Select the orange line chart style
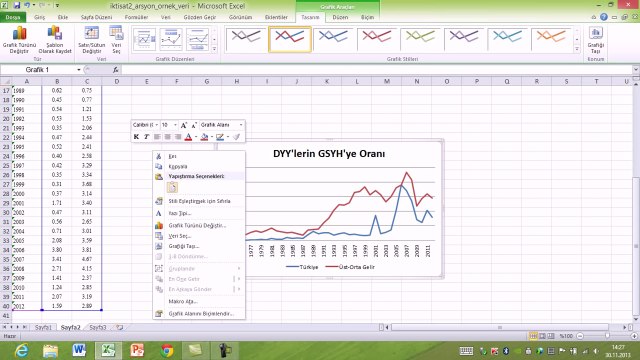This screenshot has width=640, height=360. [x=551, y=39]
